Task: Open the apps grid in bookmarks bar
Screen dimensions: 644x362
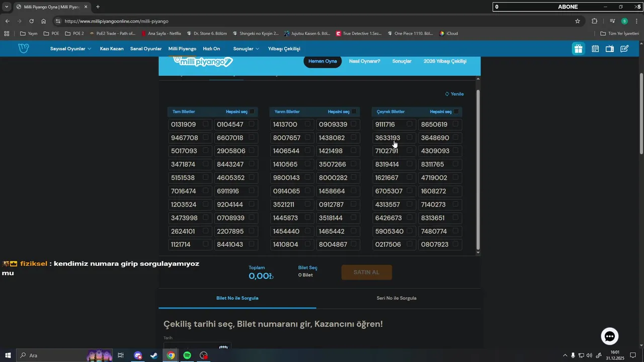Action: pyautogui.click(x=7, y=34)
